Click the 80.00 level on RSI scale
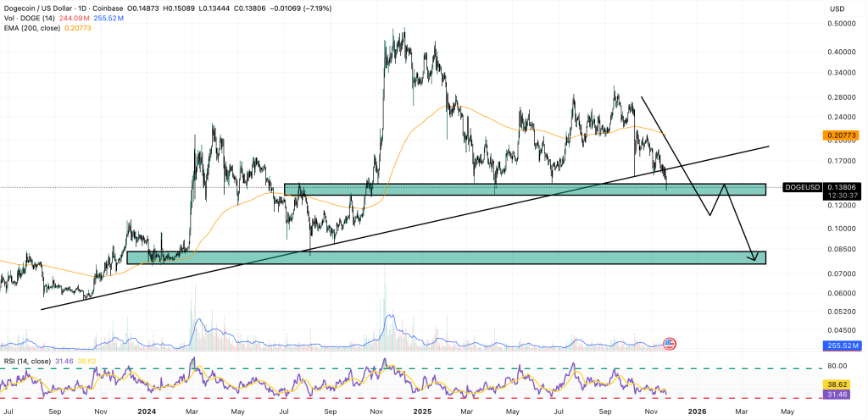Image resolution: width=868 pixels, height=420 pixels. 837,367
